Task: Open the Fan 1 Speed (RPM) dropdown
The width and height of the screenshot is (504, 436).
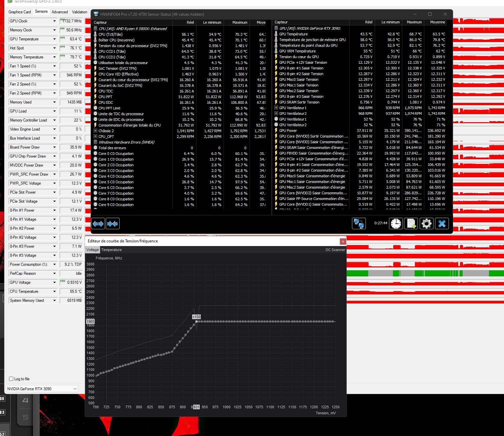Action: pyautogui.click(x=54, y=75)
